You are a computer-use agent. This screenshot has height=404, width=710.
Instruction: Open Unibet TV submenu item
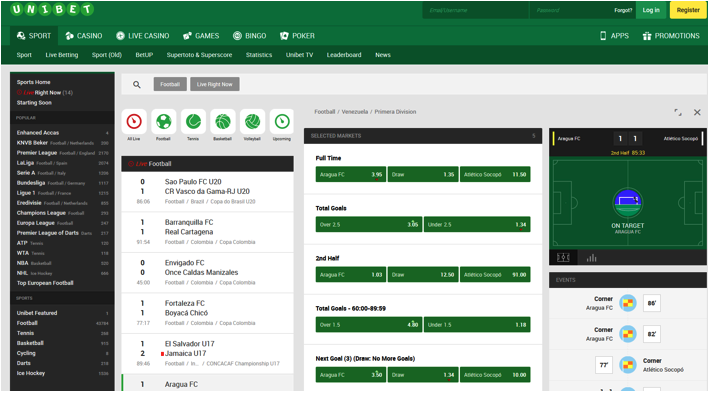tap(299, 55)
